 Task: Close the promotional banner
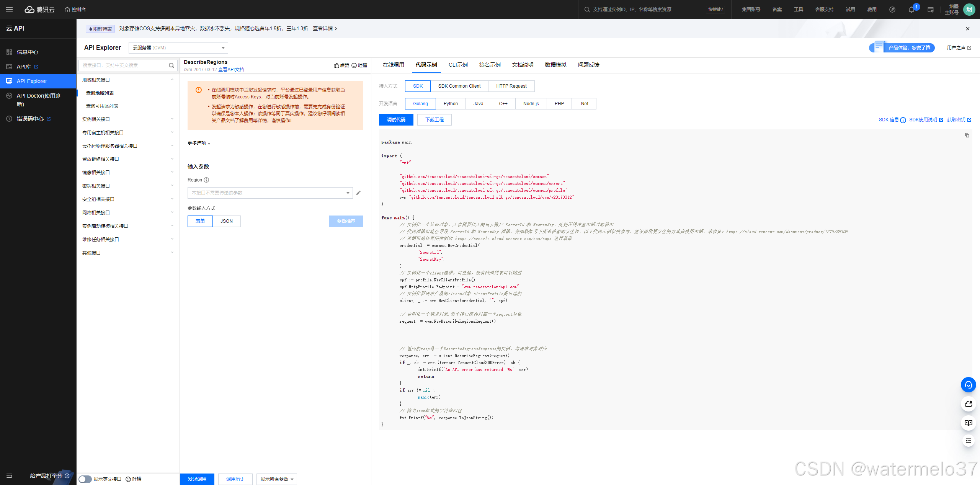[967, 29]
